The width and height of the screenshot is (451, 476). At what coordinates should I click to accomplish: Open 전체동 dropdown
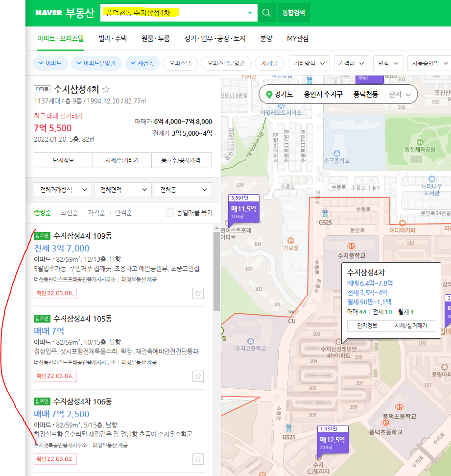(x=183, y=190)
